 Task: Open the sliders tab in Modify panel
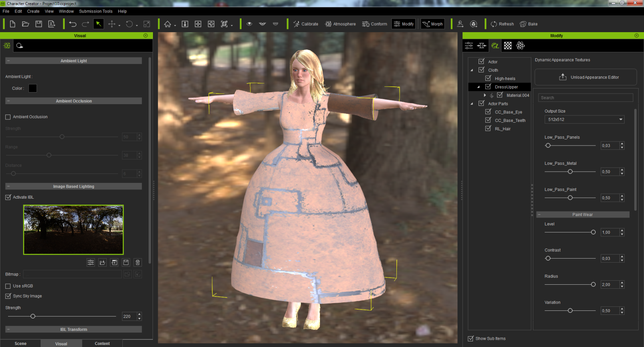pyautogui.click(x=469, y=45)
